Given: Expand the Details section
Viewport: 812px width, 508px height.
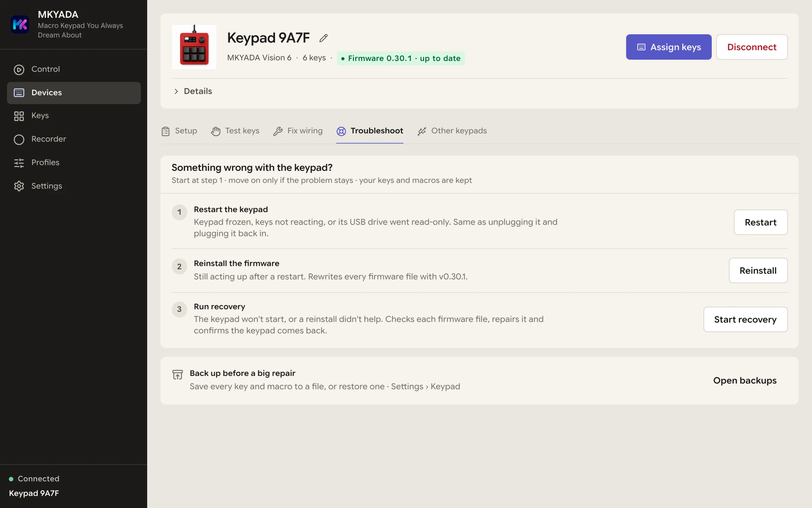Looking at the screenshot, I should [193, 91].
